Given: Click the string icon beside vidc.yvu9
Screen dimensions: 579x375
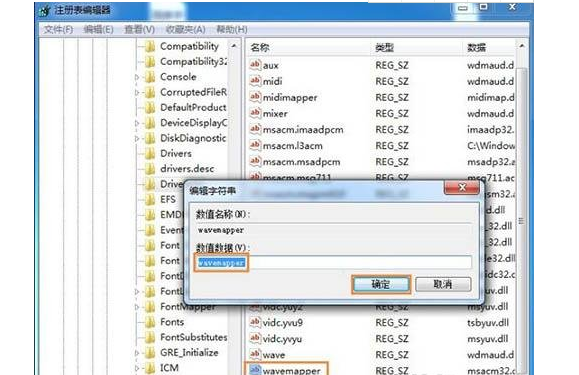Looking at the screenshot, I should click(x=255, y=322).
